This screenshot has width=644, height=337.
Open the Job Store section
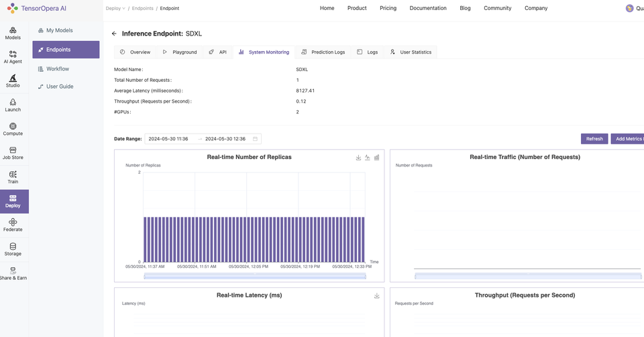pos(13,153)
